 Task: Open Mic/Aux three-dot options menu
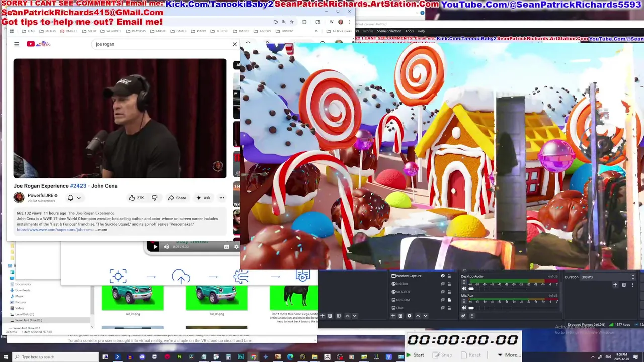click(x=464, y=301)
